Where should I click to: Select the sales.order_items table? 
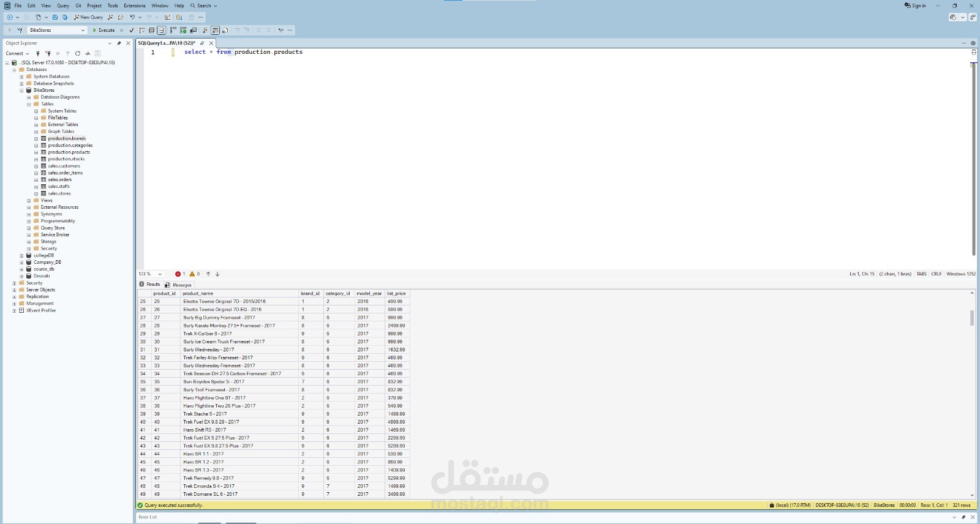click(65, 173)
